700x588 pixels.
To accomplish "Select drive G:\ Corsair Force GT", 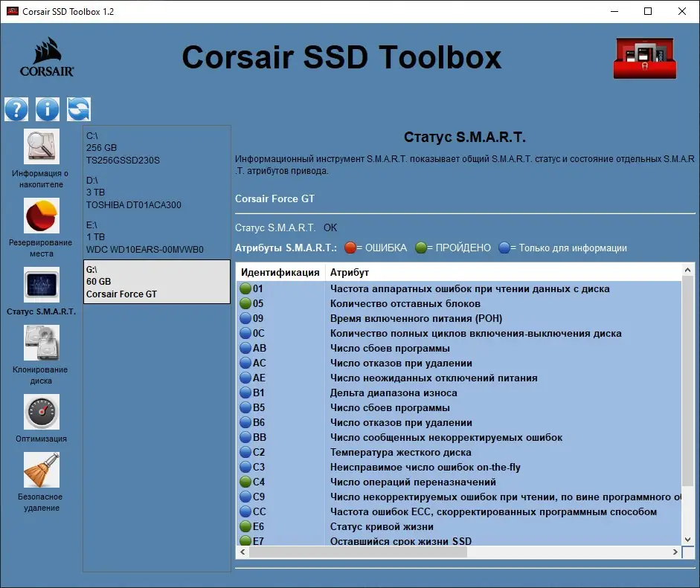I will point(157,282).
